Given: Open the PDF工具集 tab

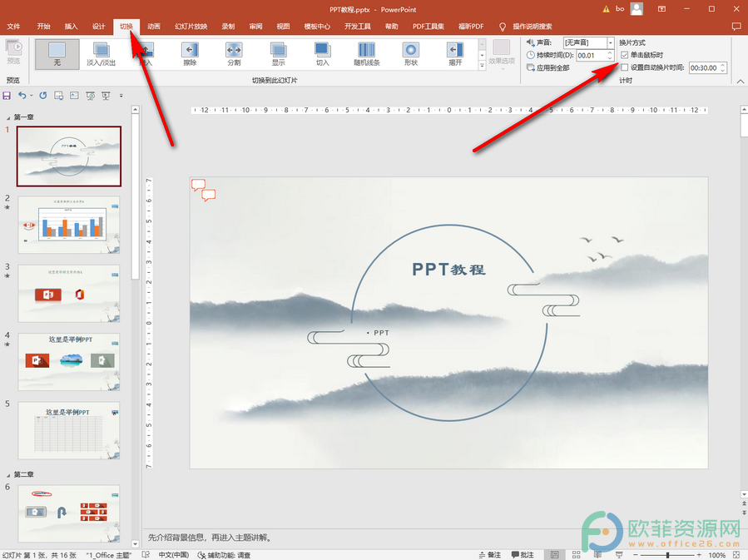Looking at the screenshot, I should click(x=428, y=27).
